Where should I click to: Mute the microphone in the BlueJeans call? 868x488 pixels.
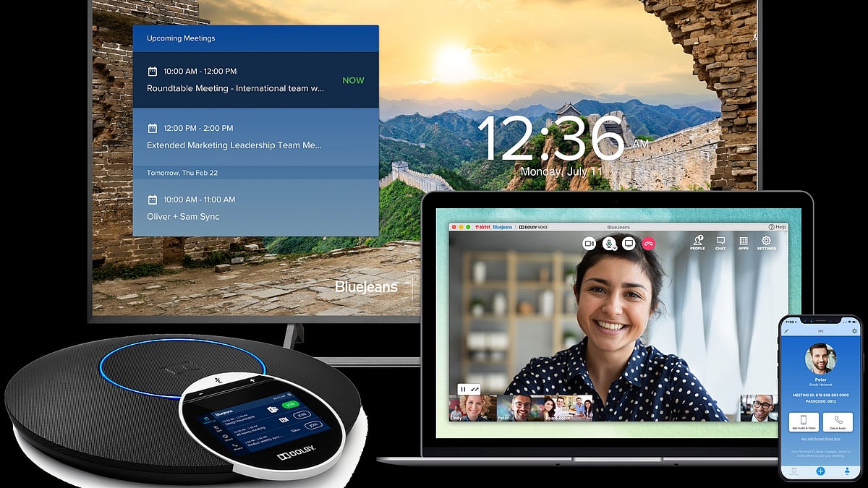(x=610, y=244)
